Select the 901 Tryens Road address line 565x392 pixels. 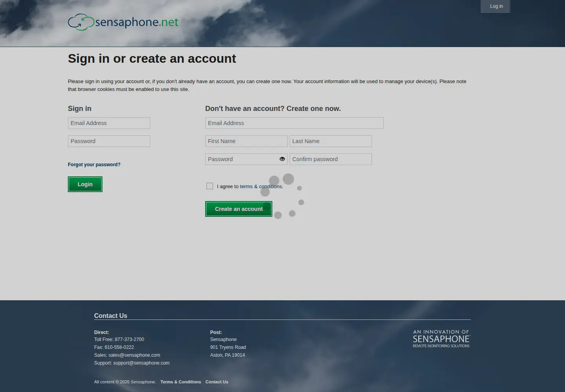point(228,347)
